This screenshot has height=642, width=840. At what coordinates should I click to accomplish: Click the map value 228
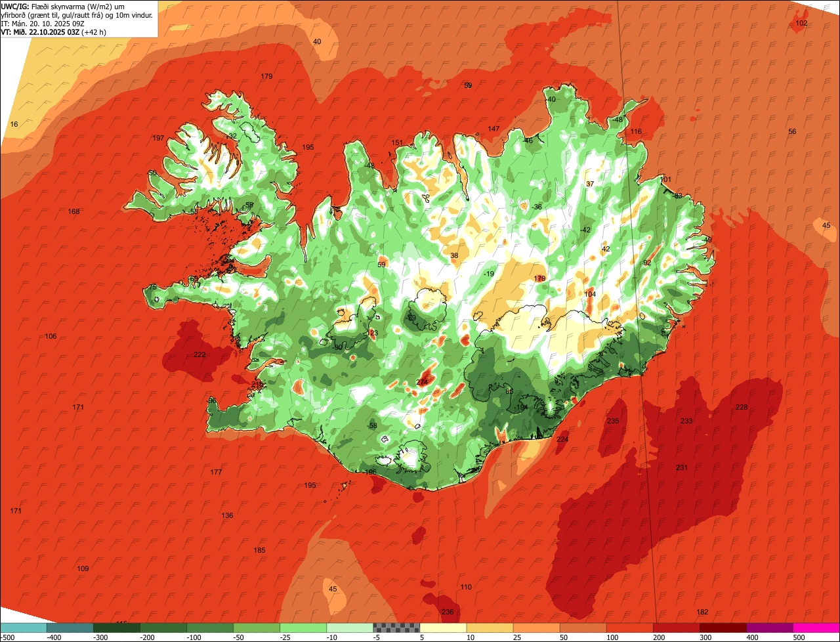(x=742, y=407)
